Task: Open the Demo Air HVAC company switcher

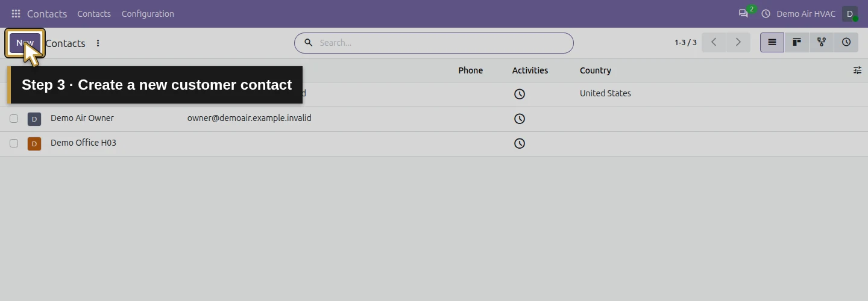Action: [806, 13]
